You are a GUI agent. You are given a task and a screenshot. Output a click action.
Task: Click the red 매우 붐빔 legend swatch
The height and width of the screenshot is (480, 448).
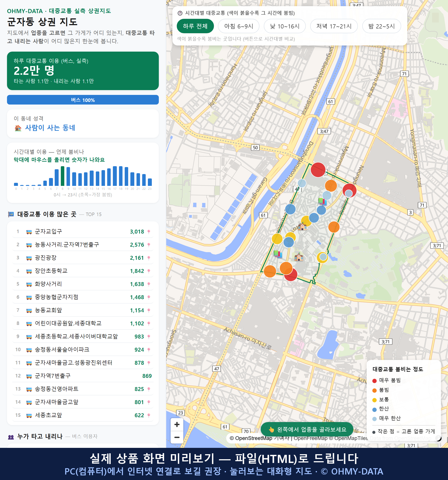(374, 381)
